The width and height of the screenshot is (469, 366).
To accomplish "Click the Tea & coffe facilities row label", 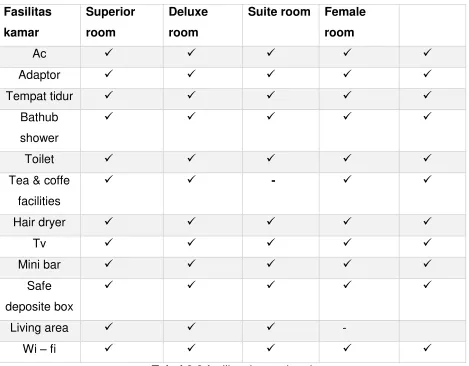I will click(39, 191).
